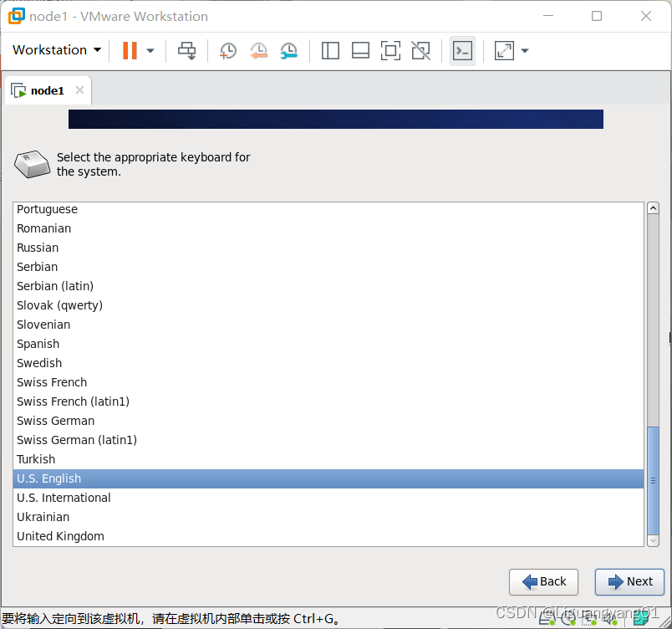Click the blue scrollbar thumb of keyboard list
This screenshot has width=672, height=629.
(653, 481)
